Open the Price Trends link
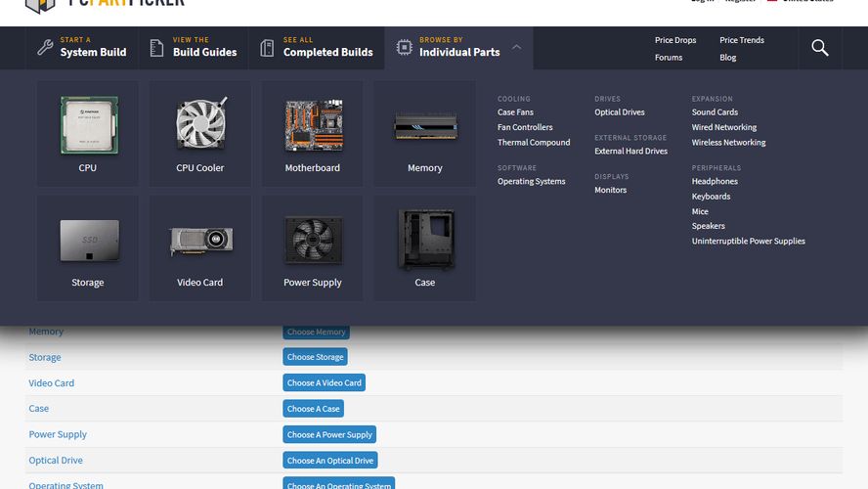Viewport: 868px width, 489px height. pos(742,40)
